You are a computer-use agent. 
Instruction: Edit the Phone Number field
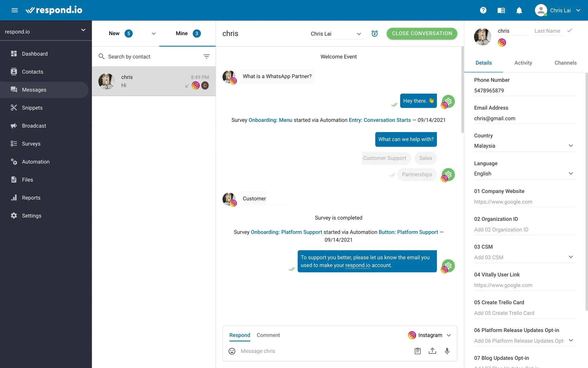click(524, 91)
